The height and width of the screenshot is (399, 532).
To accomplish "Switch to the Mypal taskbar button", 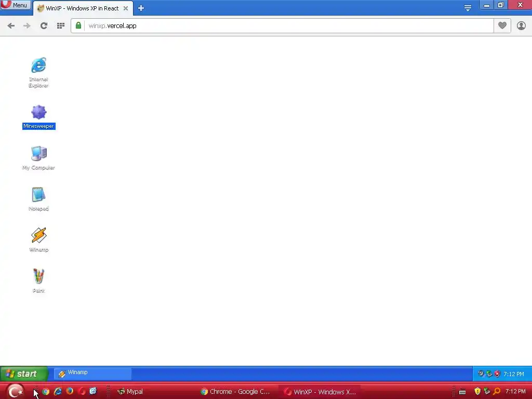I will [130, 392].
